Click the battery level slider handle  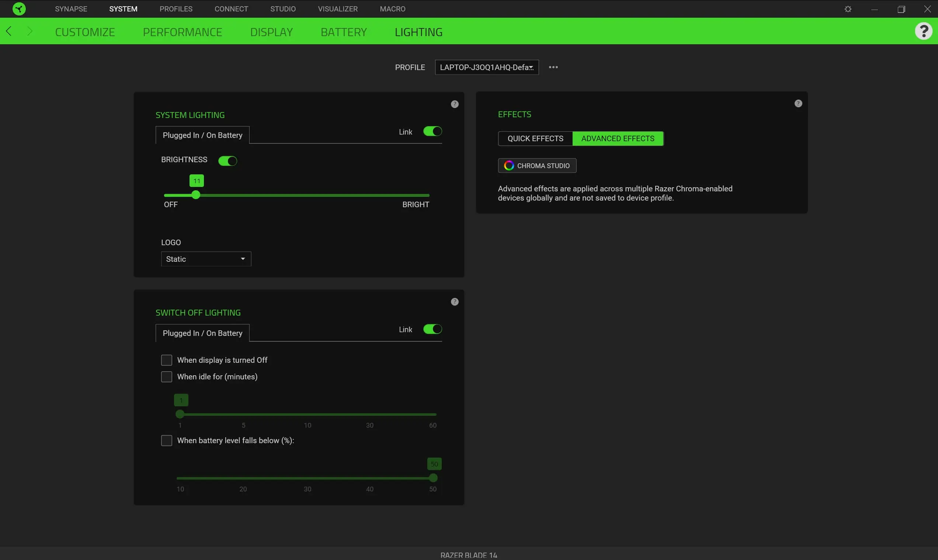(433, 478)
